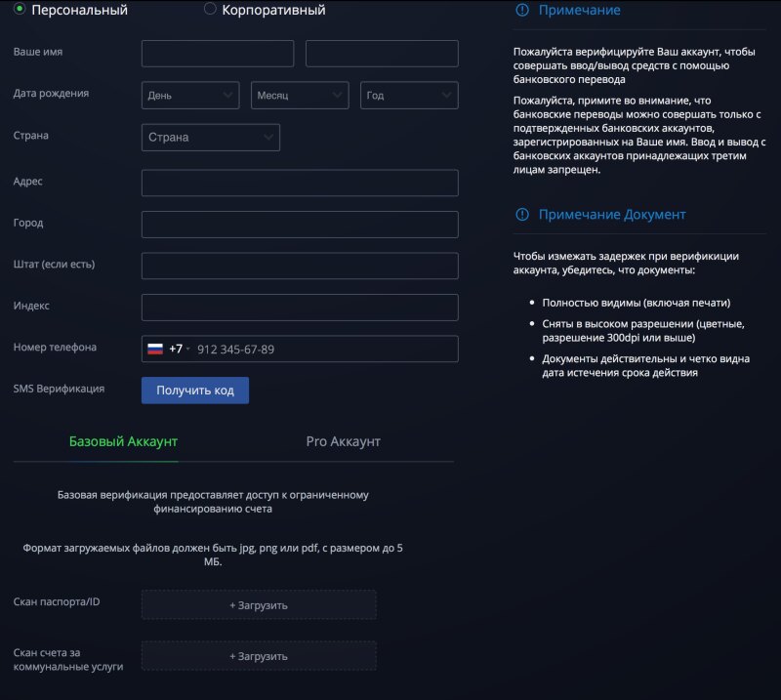
Task: Expand the Страна country dropdown
Action: [211, 138]
